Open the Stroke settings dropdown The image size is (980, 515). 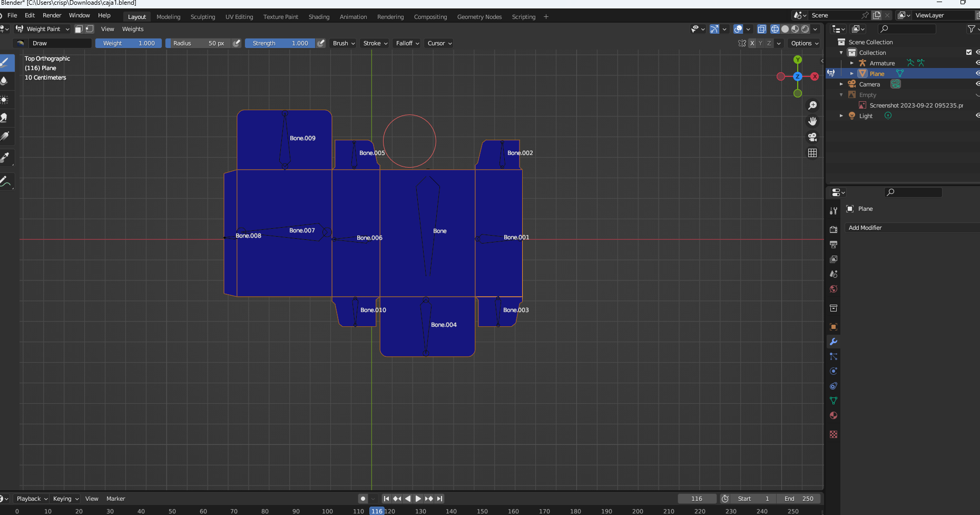(376, 43)
